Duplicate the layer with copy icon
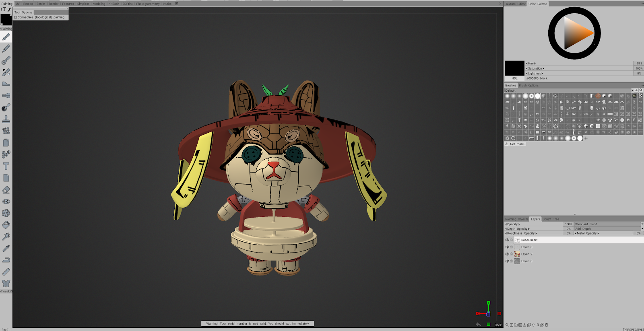644x331 pixels. (529, 325)
